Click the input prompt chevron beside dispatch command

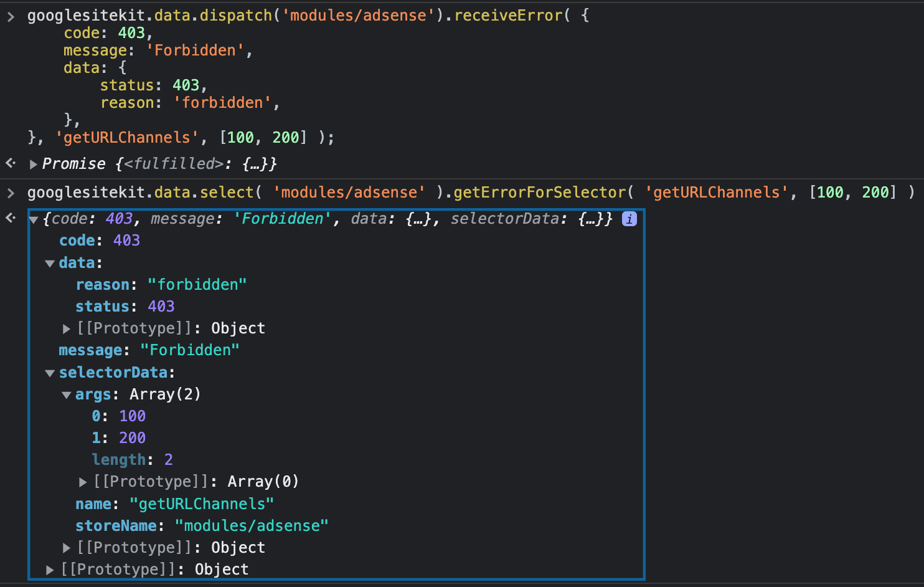point(11,16)
